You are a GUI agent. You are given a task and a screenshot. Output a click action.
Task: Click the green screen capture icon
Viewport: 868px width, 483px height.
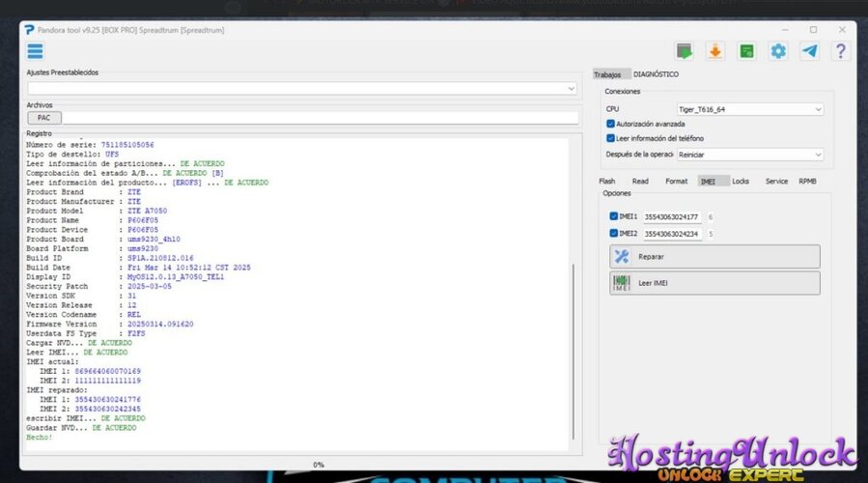[685, 51]
